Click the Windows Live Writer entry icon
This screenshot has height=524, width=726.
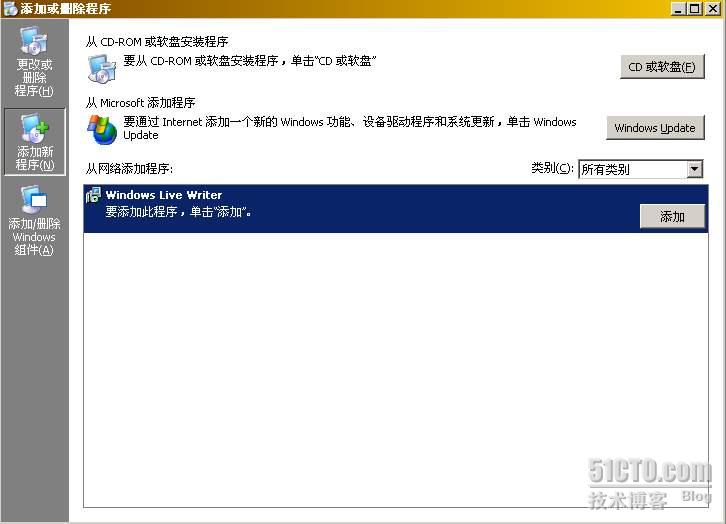tap(93, 195)
